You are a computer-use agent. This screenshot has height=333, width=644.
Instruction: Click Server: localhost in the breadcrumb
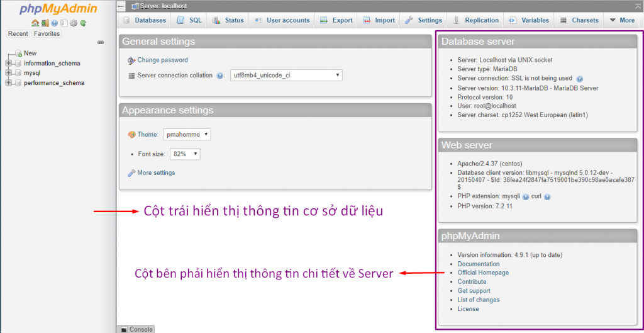pos(164,6)
